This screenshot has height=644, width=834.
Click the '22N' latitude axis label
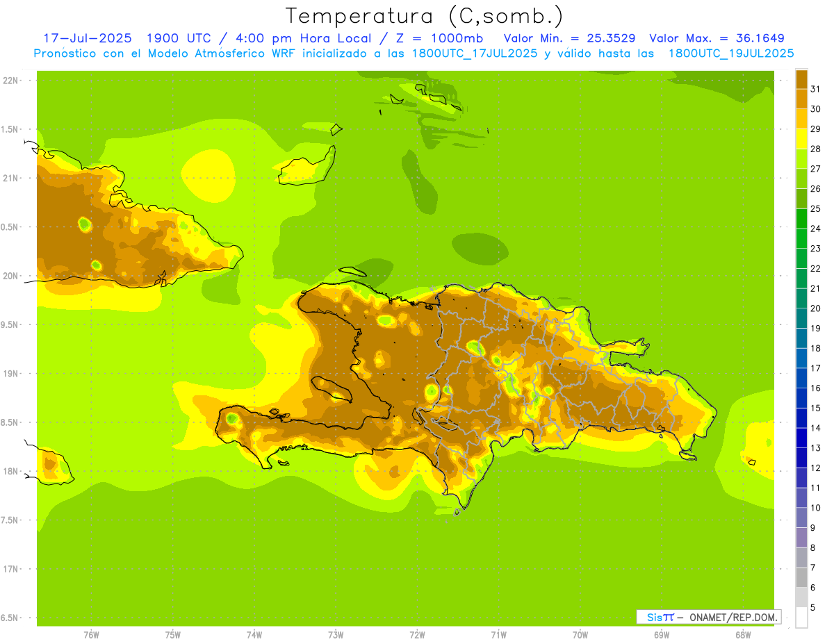coord(10,80)
